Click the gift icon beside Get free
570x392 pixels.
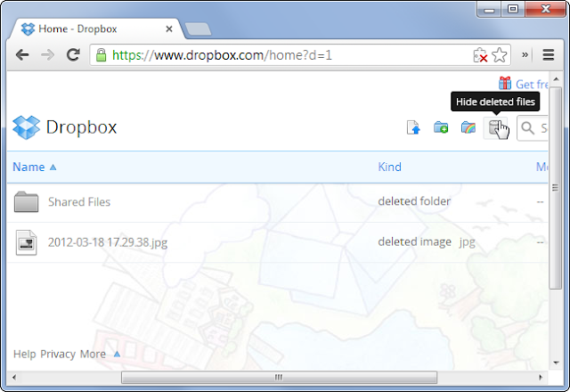(505, 83)
